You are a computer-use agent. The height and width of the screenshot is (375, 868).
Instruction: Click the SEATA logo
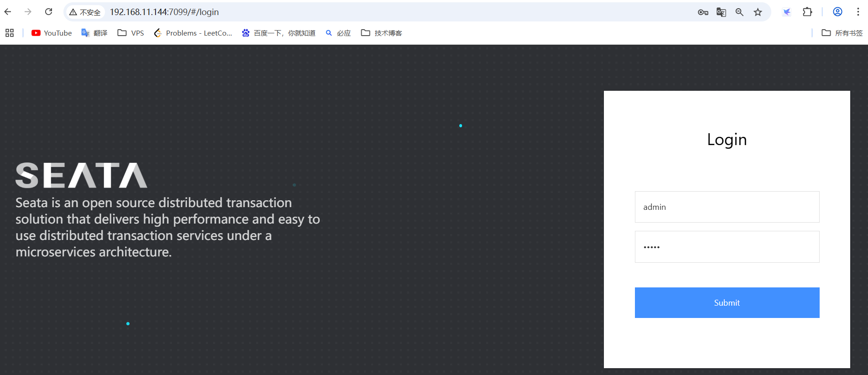81,175
